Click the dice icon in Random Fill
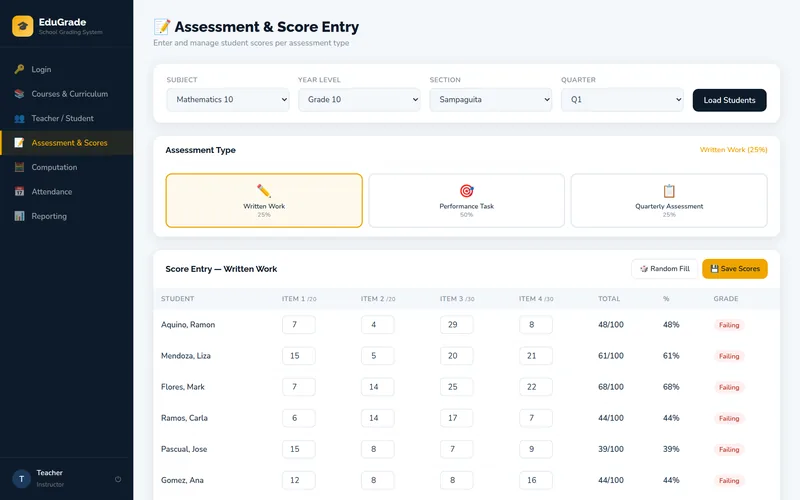 point(644,269)
